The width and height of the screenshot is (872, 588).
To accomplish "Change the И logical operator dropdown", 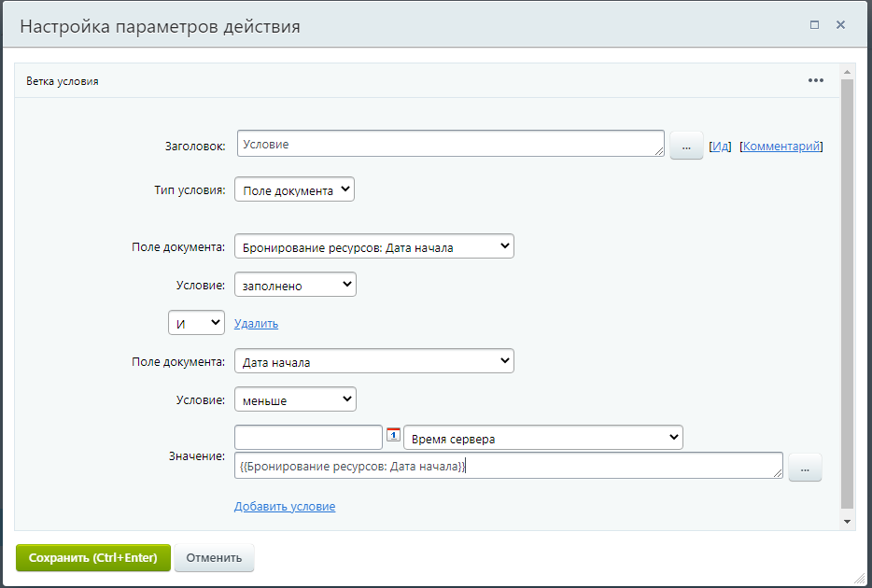I will click(x=196, y=323).
